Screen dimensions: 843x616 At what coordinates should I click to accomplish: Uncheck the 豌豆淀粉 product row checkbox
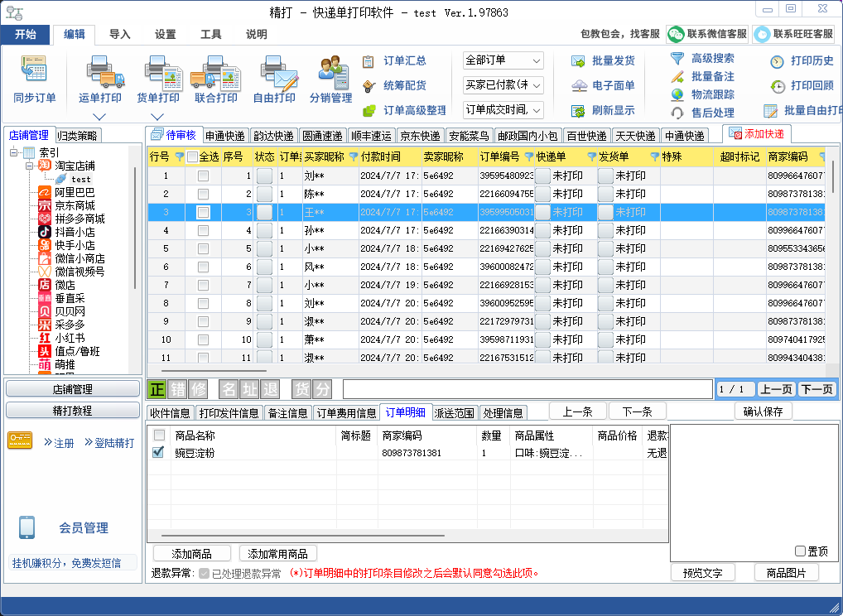click(x=159, y=453)
